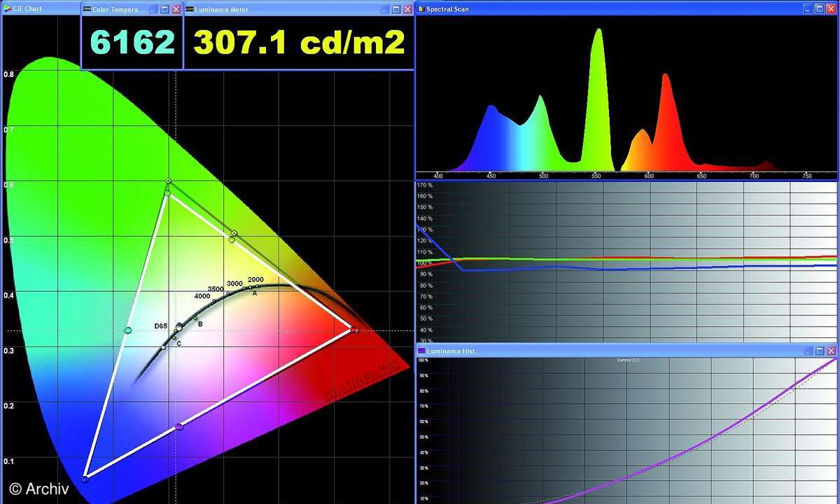Screen dimensions: 840x504
Task: Click the 6162 color temperature reading
Action: point(133,43)
